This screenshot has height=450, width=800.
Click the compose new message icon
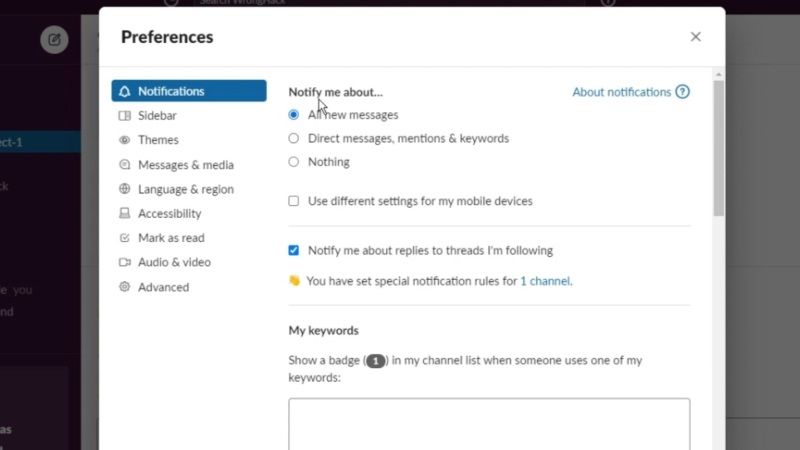(54, 39)
